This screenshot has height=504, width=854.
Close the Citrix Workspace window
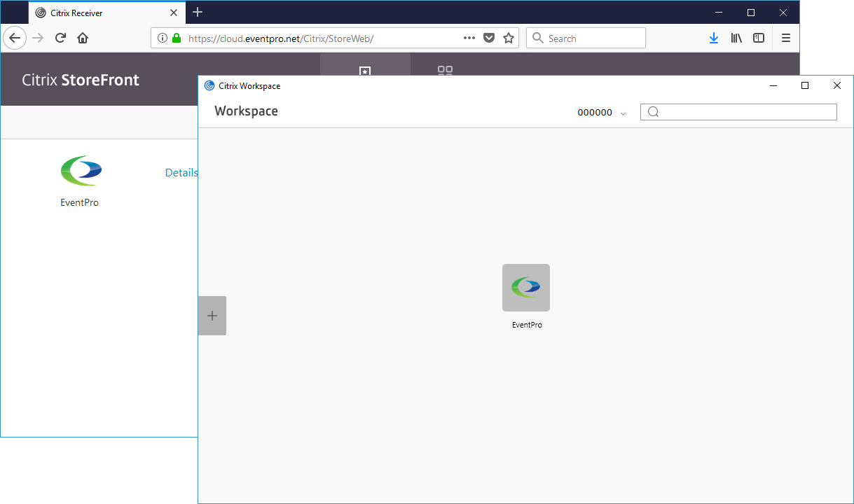pyautogui.click(x=837, y=85)
